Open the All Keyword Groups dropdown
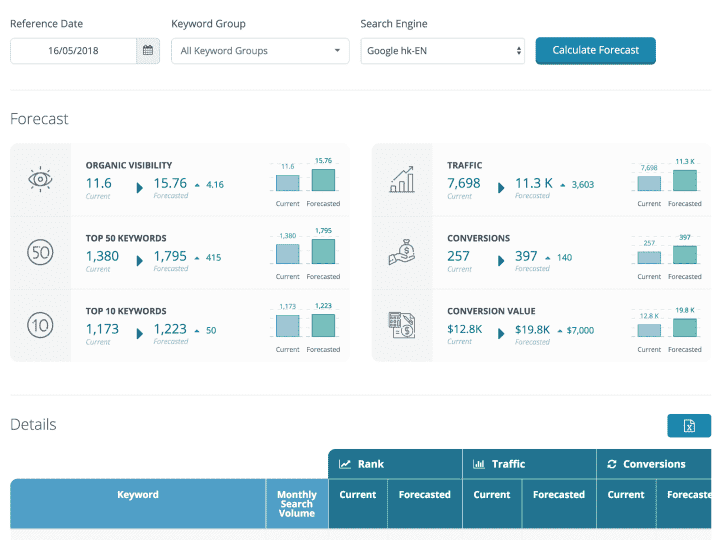 point(259,51)
